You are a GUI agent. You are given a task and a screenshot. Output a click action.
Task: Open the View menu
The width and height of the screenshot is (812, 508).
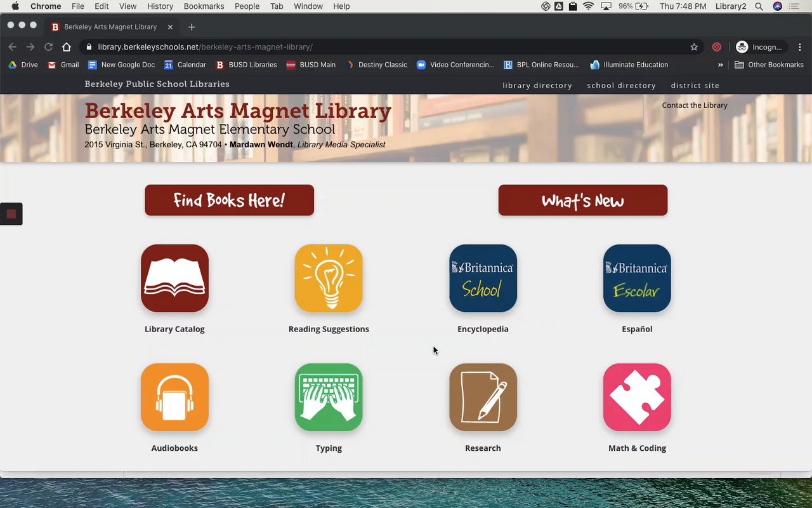tap(128, 6)
